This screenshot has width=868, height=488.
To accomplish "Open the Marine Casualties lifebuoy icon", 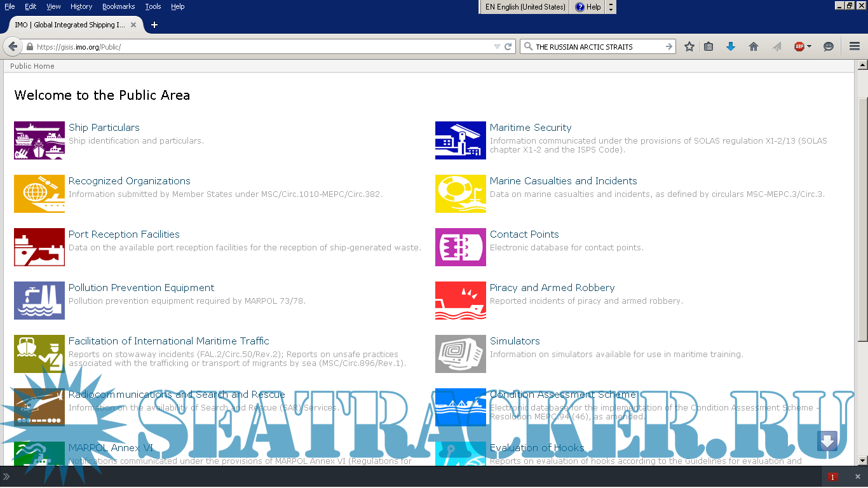I will click(x=460, y=194).
